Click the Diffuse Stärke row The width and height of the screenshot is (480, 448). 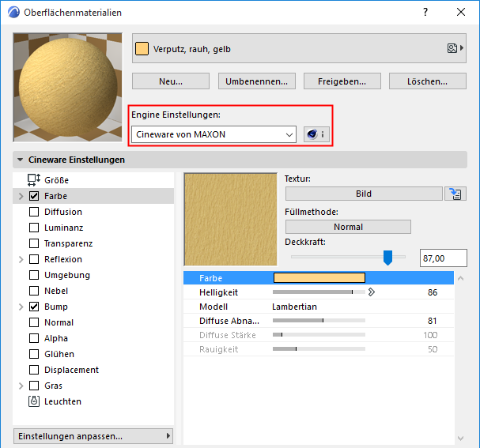(319, 335)
